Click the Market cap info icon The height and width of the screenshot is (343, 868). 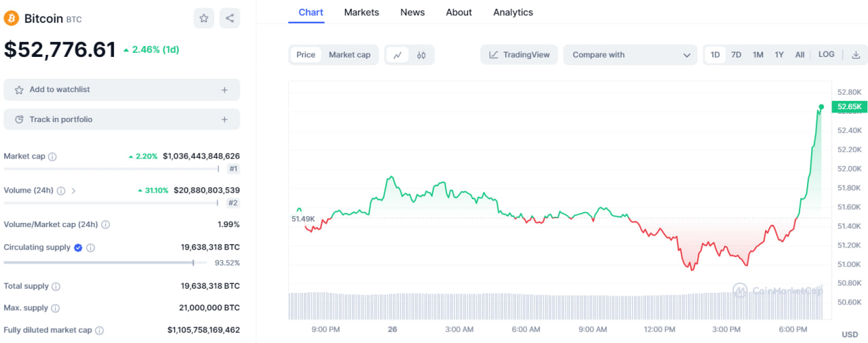(52, 157)
